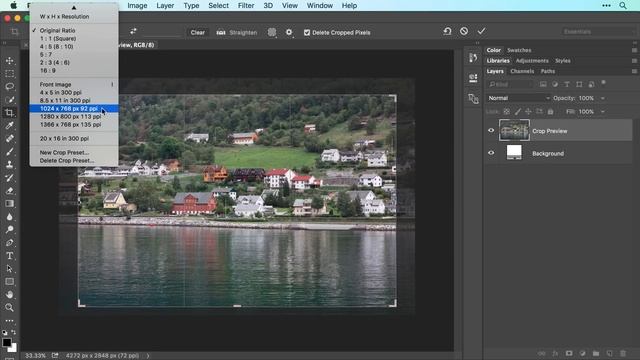This screenshot has width=640, height=360.
Task: Select the Eraser tool
Action: (x=9, y=191)
